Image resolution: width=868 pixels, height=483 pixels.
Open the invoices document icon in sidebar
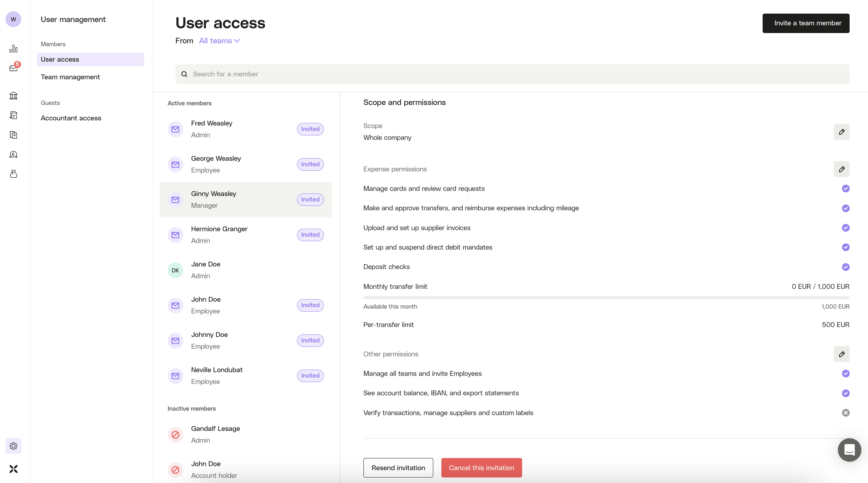[14, 115]
